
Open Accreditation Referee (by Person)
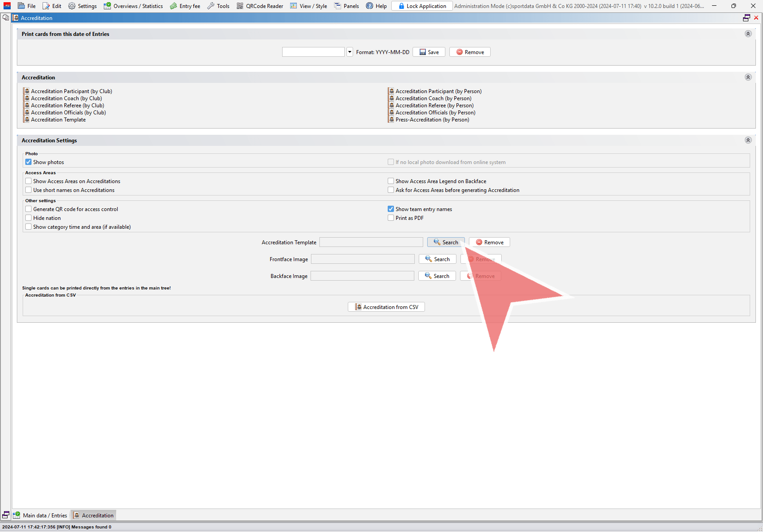[x=434, y=106]
